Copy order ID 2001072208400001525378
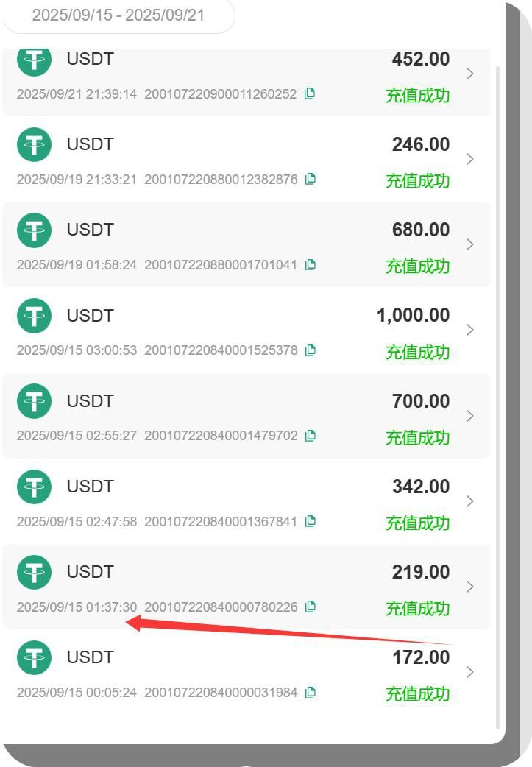 (x=311, y=350)
